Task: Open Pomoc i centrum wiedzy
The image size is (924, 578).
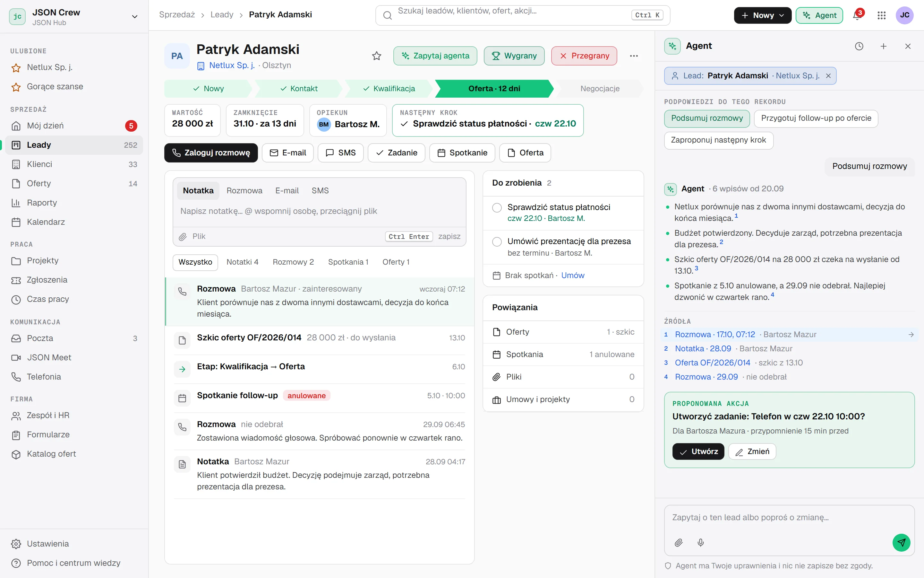Action: 74,563
